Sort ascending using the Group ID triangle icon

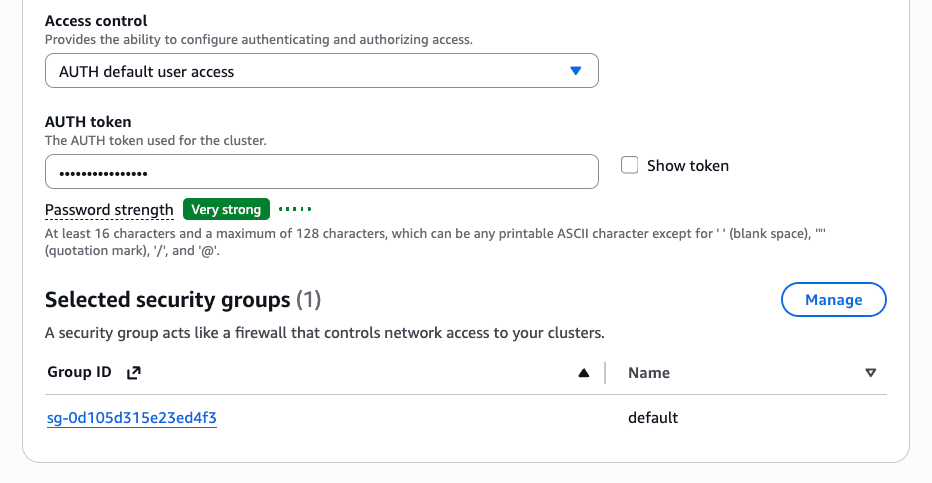pyautogui.click(x=584, y=373)
